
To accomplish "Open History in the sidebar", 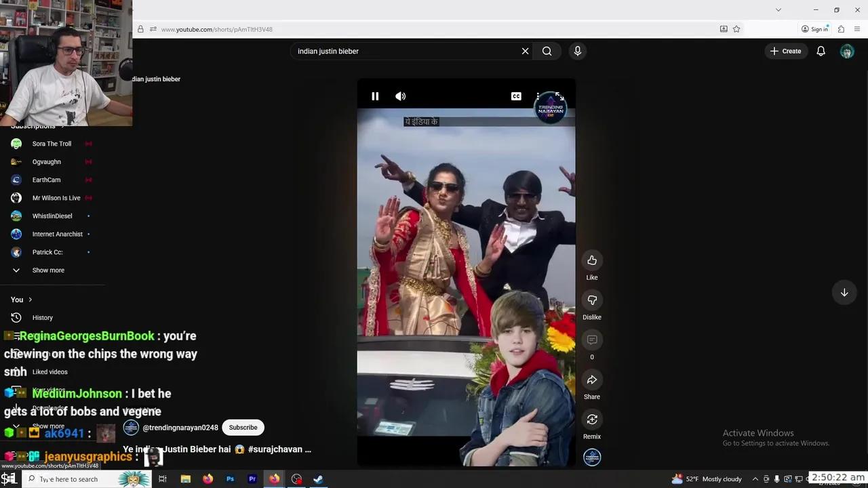I will click(42, 318).
